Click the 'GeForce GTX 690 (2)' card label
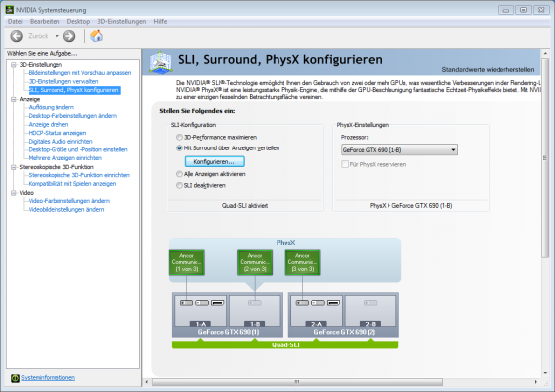The height and width of the screenshot is (392, 555). pos(344,332)
